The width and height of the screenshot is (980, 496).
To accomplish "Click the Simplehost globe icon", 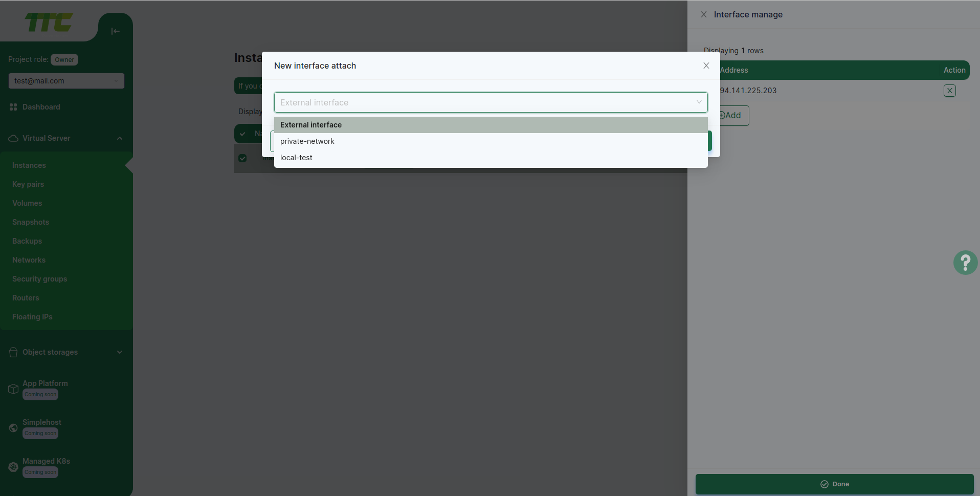I will [13, 428].
